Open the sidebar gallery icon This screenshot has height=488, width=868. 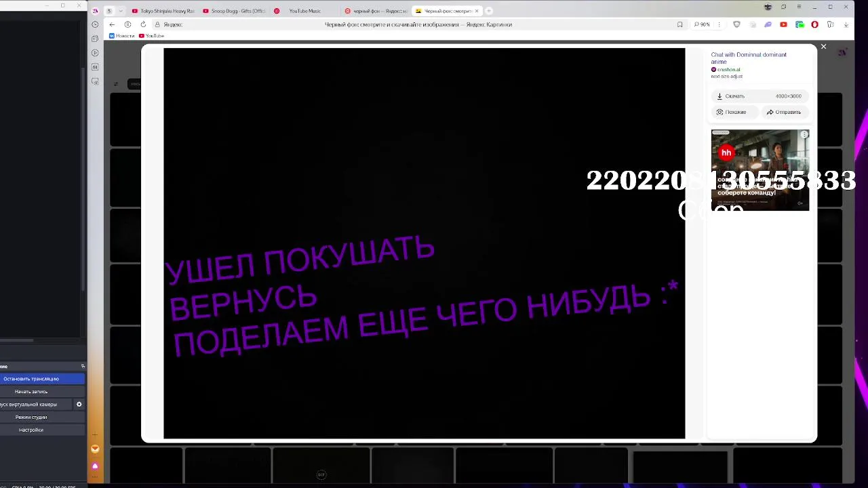tap(95, 67)
